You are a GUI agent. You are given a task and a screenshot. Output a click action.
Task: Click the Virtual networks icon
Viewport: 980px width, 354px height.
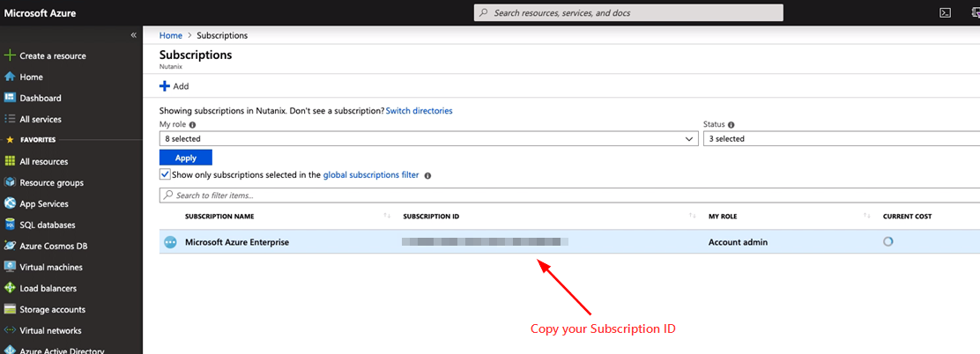coord(10,330)
